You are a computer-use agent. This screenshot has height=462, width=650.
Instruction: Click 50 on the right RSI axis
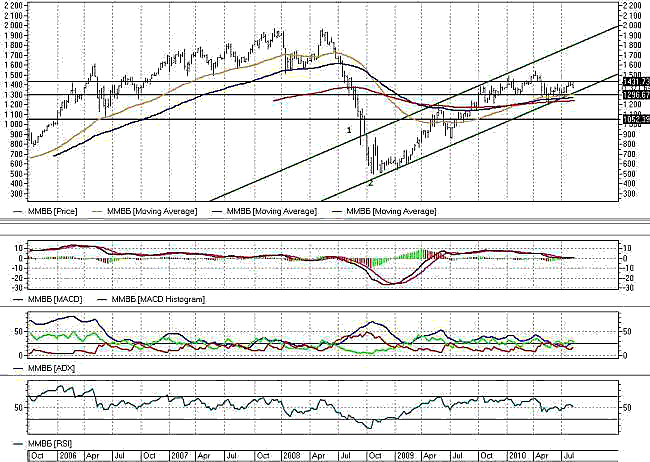[x=627, y=408]
